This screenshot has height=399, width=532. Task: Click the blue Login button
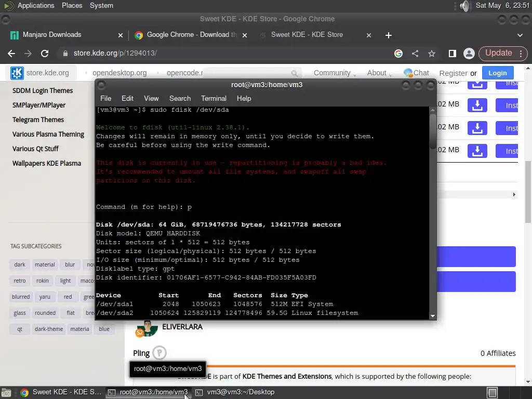point(497,73)
